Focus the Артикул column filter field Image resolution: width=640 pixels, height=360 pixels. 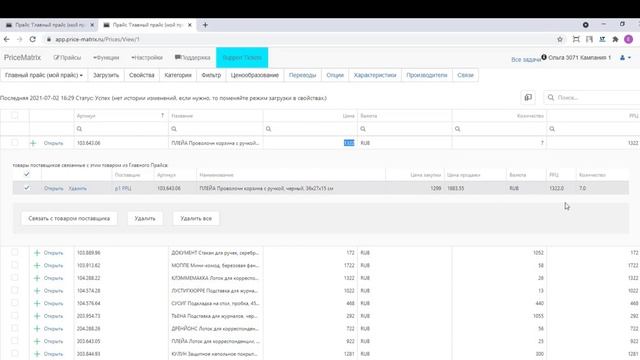pos(121,129)
